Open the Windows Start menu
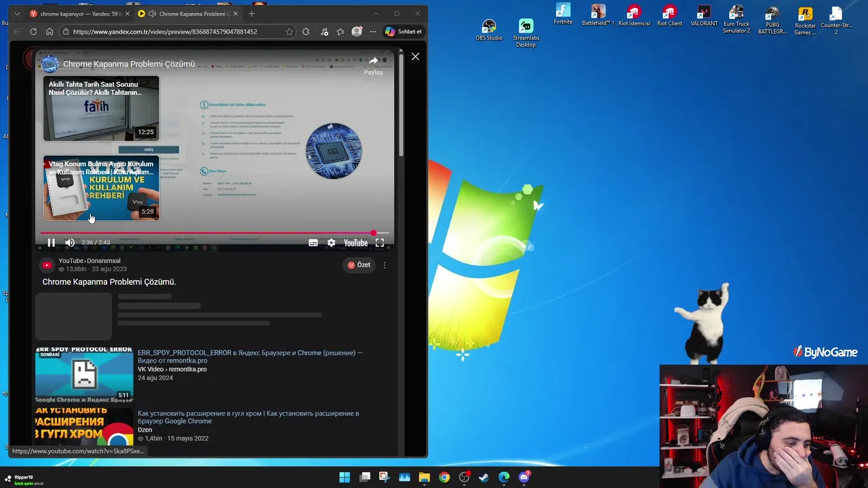This screenshot has height=488, width=868. pos(344,477)
